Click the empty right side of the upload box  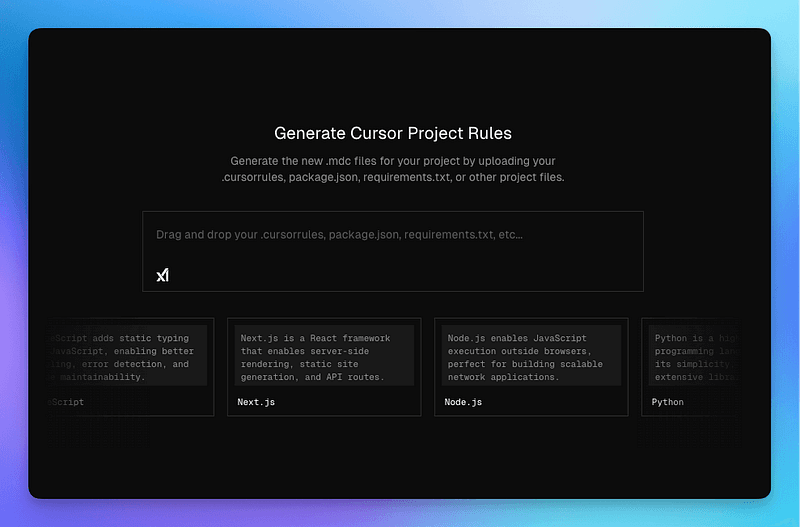(x=580, y=265)
